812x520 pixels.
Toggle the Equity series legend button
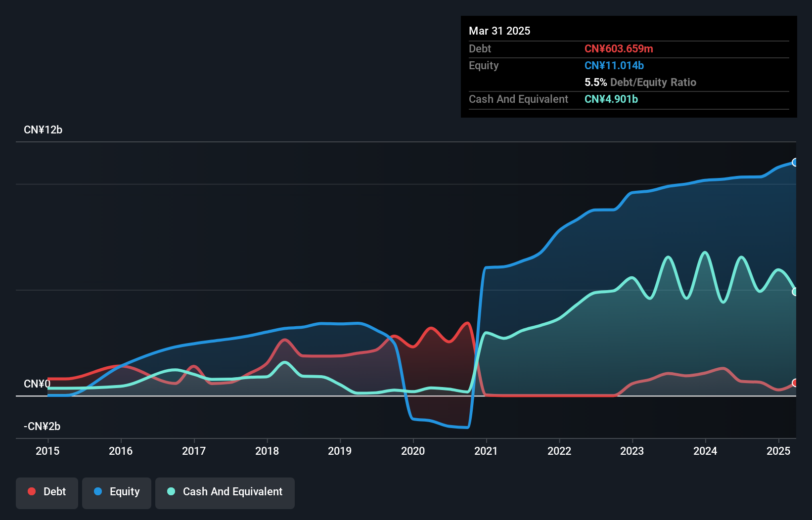(x=117, y=493)
